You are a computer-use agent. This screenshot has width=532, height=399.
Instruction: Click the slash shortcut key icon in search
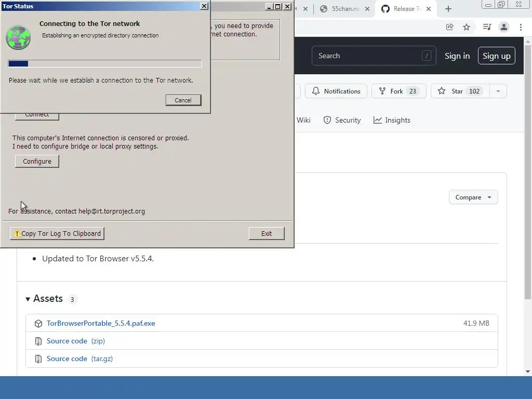point(427,56)
